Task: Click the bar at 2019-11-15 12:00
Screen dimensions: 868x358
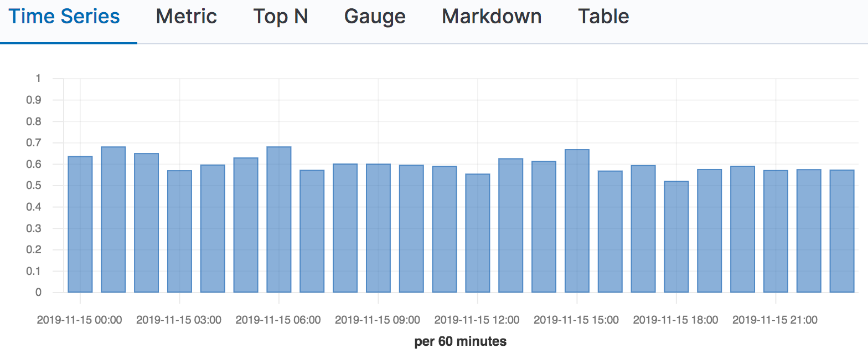Action: coord(478,233)
